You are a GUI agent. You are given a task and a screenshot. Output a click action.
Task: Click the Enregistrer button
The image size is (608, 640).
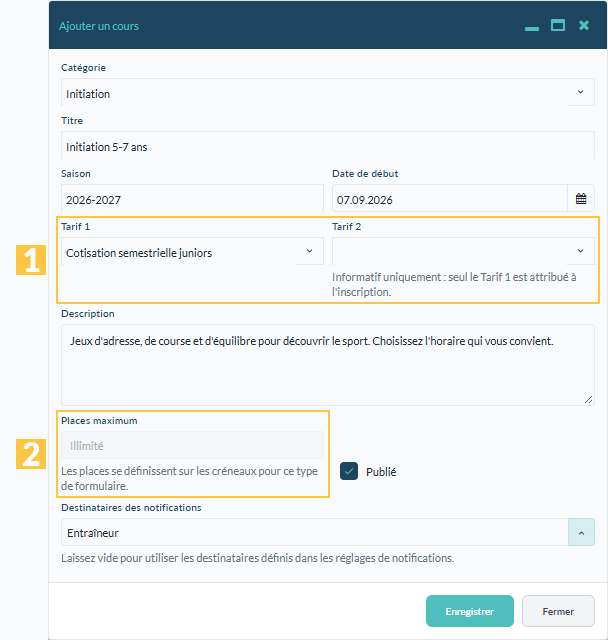pos(470,611)
